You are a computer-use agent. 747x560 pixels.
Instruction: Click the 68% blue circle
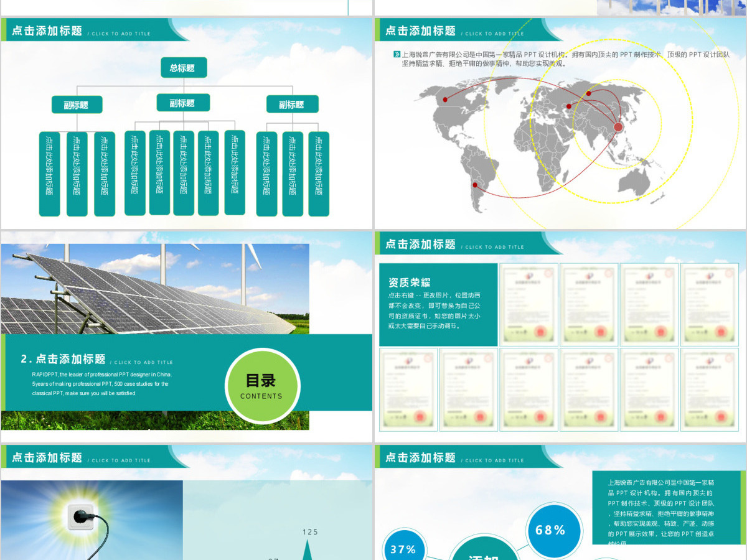pyautogui.click(x=554, y=531)
